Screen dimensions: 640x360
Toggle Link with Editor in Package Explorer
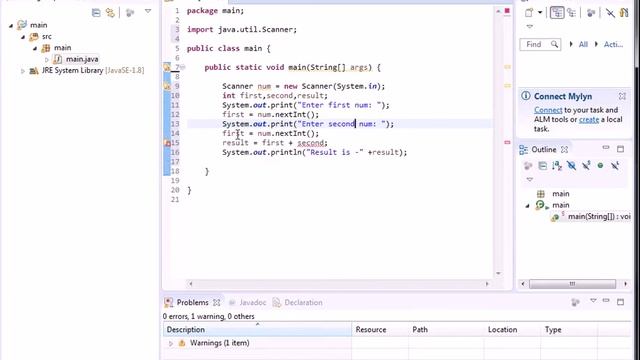tap(110, 13)
